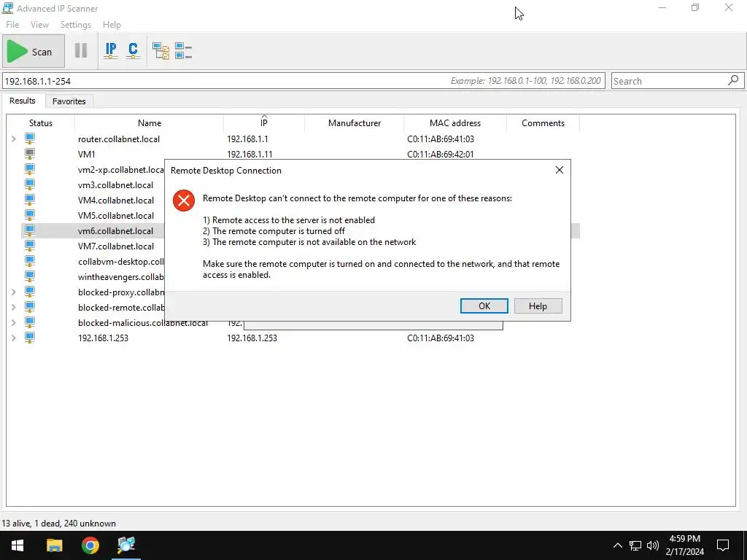Image resolution: width=747 pixels, height=560 pixels.
Task: Sort by the Comments column header
Action: click(543, 122)
